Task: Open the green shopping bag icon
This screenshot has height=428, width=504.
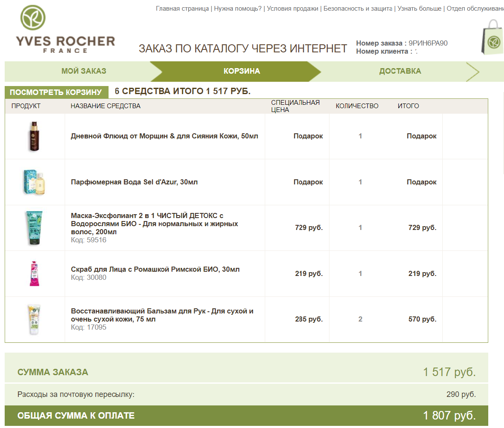Action: point(493,37)
